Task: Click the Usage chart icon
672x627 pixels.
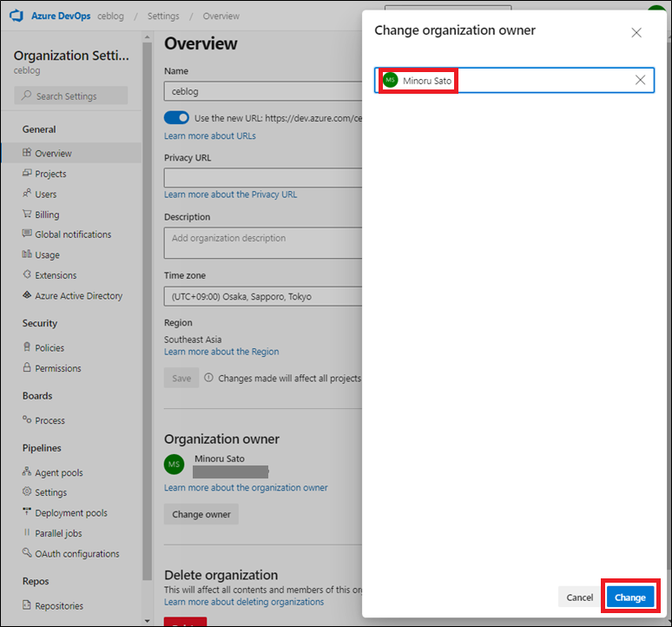Action: pos(27,254)
